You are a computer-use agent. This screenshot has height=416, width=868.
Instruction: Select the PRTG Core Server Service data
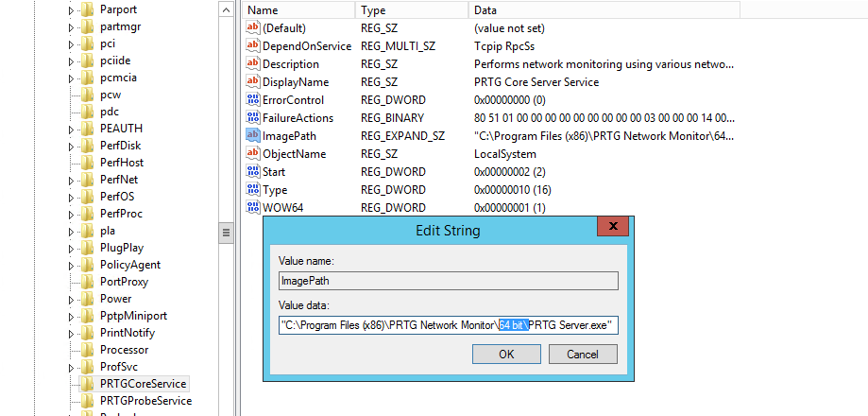coord(536,82)
